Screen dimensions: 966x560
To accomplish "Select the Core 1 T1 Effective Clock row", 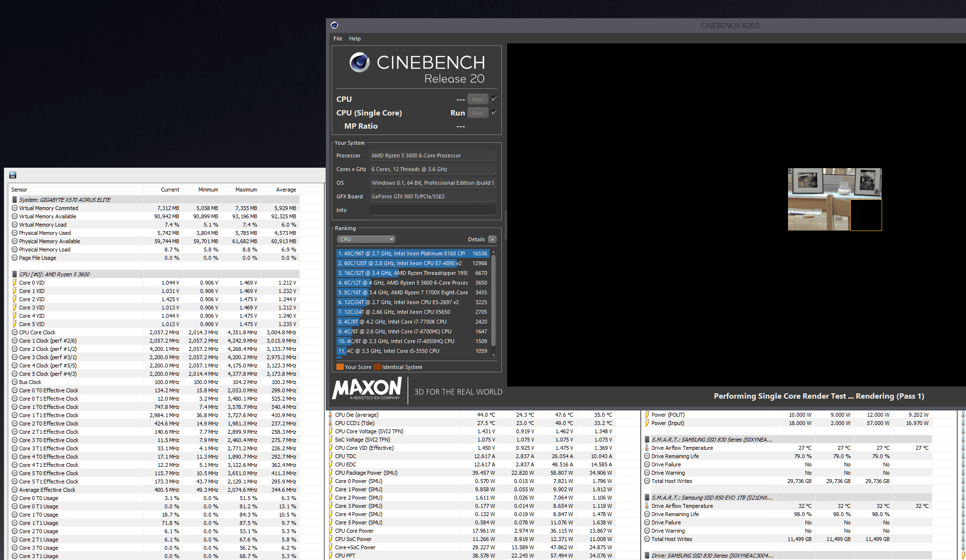I will [x=154, y=415].
